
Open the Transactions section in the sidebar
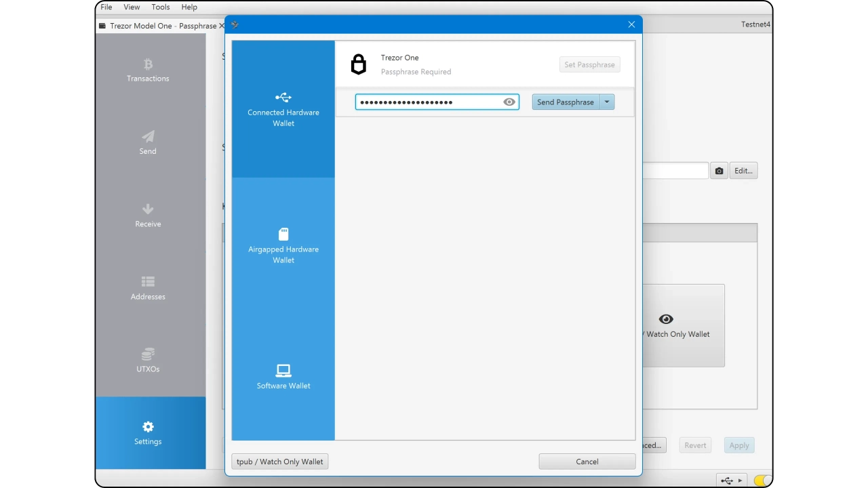[148, 70]
